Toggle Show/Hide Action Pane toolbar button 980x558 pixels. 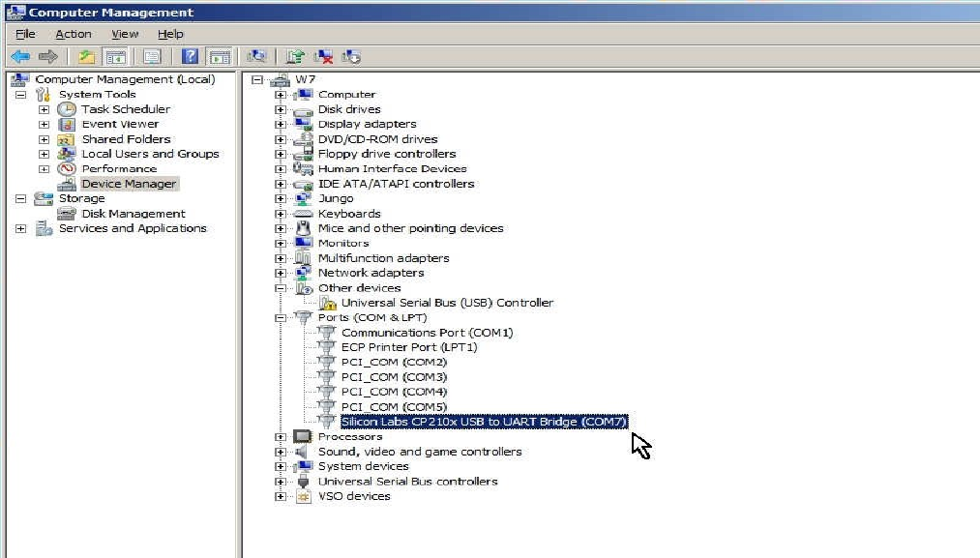coord(220,57)
